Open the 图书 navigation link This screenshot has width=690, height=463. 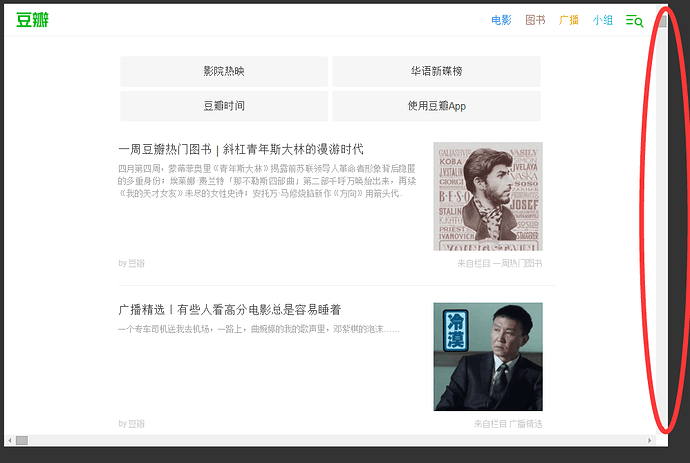(535, 20)
